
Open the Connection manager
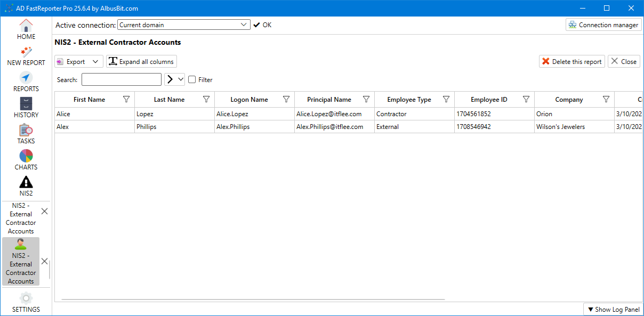603,25
